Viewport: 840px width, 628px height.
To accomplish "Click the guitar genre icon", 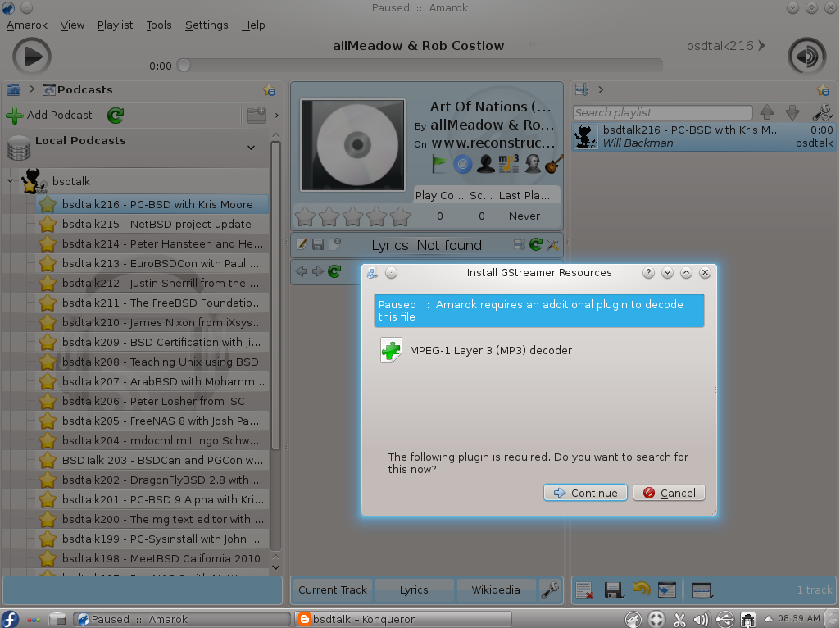I will pos(554,164).
